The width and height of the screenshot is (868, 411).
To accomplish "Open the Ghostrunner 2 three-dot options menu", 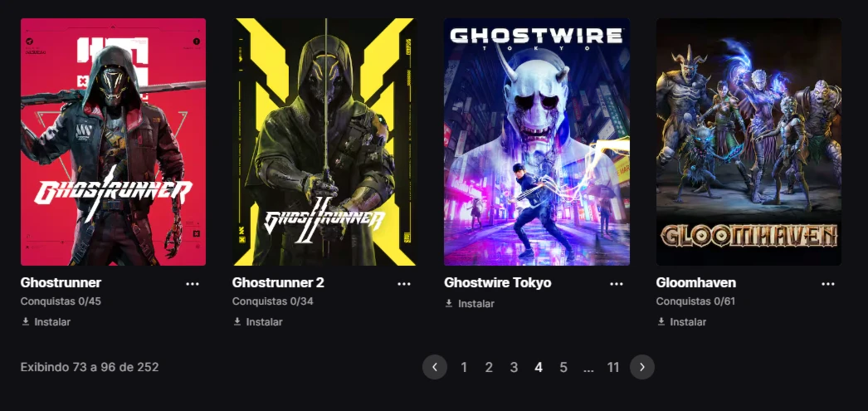I will [x=404, y=284].
